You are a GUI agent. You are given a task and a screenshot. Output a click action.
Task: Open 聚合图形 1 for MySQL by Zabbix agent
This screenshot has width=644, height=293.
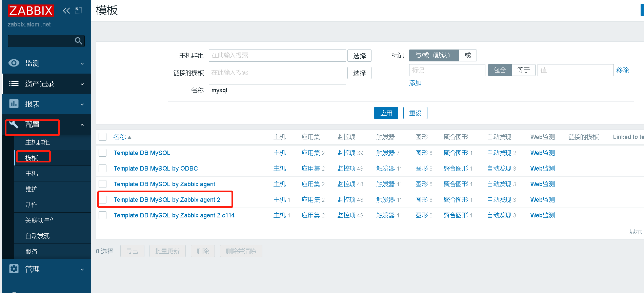tap(456, 184)
